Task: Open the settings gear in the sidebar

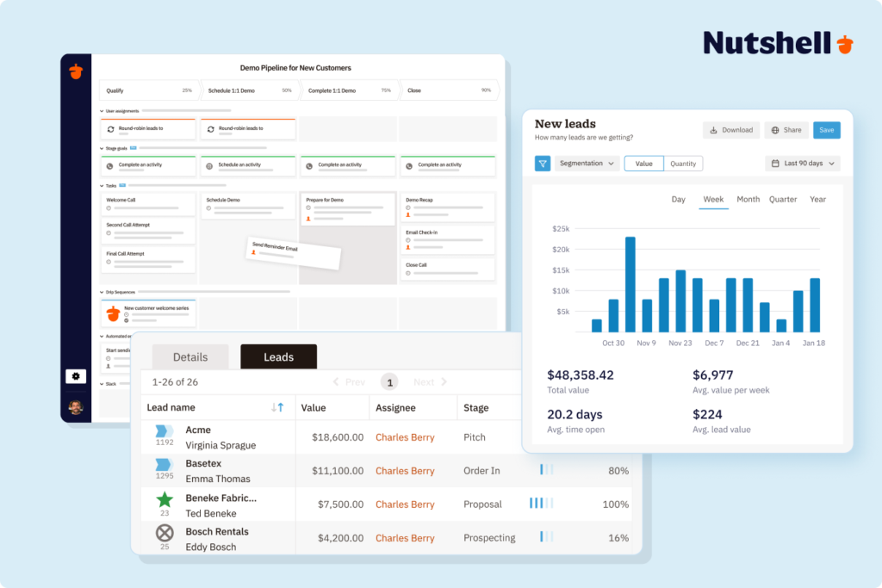Action: (76, 376)
